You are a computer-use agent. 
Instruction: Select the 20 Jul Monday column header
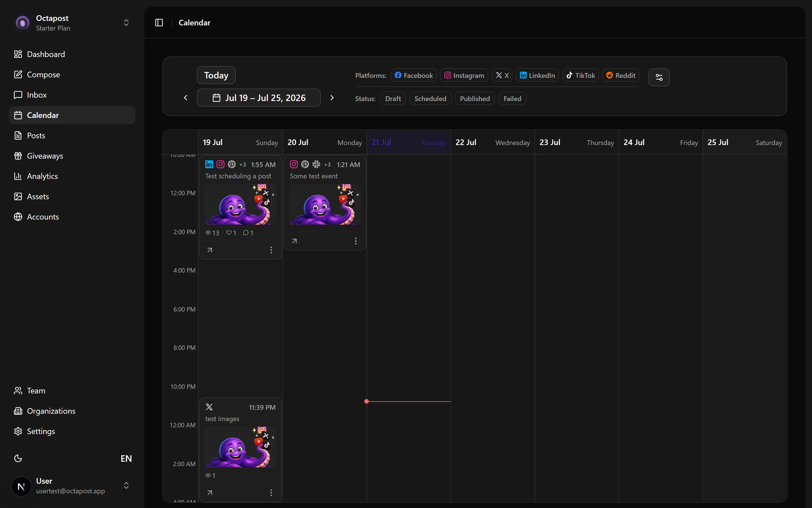click(325, 143)
